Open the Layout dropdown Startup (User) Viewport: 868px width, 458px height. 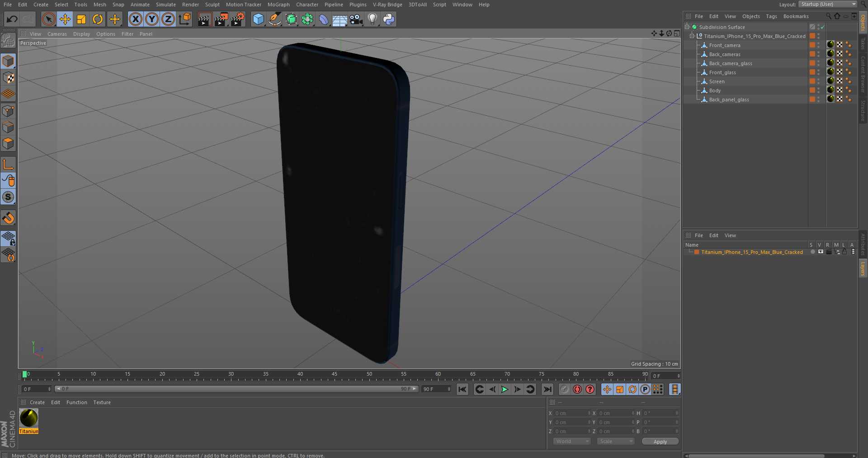[828, 4]
